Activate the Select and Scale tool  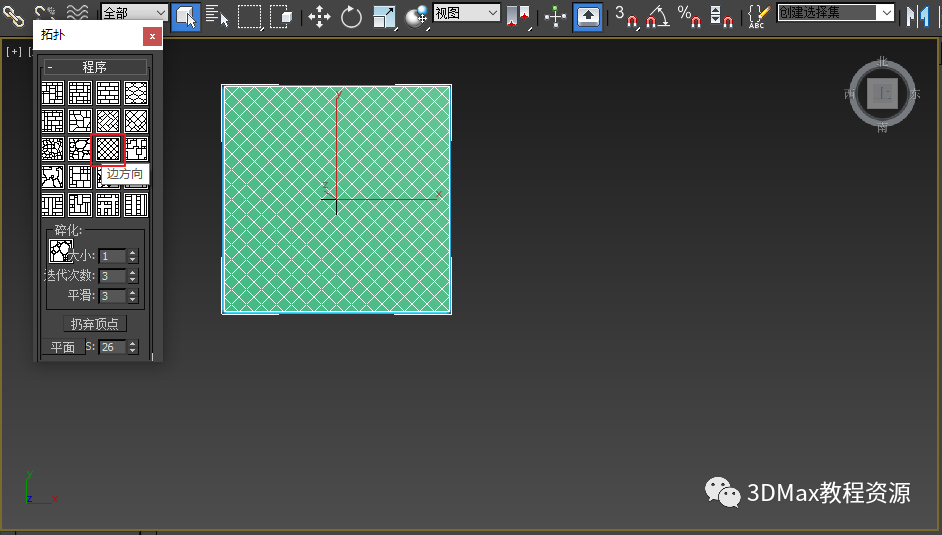[384, 17]
